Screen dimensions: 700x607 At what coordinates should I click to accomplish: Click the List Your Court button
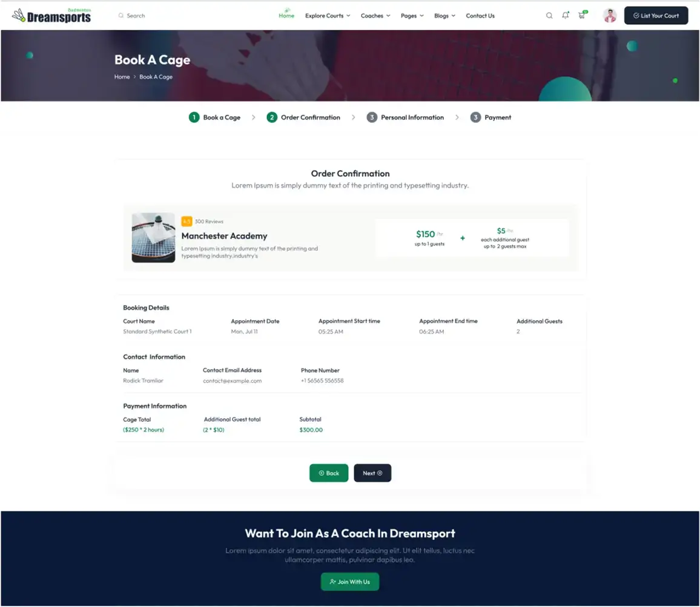pyautogui.click(x=656, y=16)
